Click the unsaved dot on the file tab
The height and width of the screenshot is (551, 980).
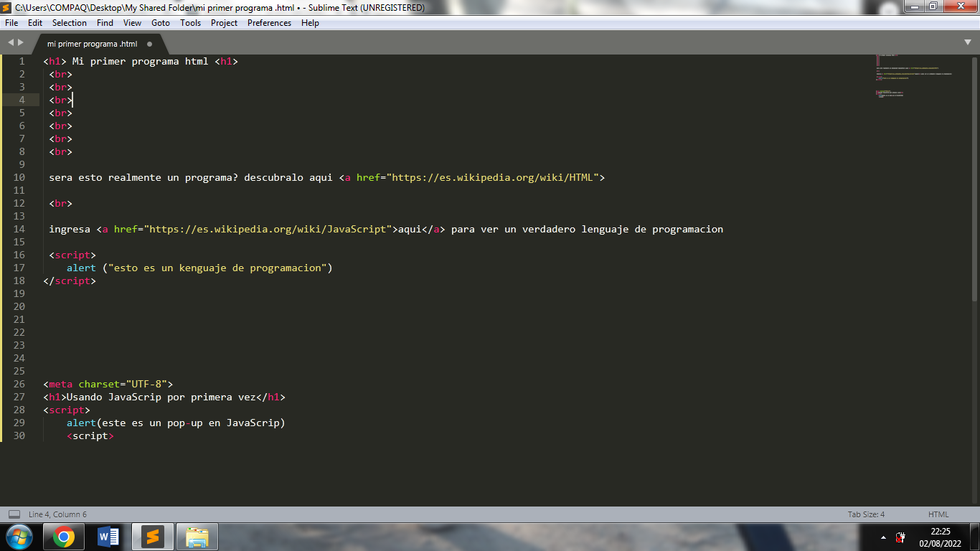pyautogui.click(x=149, y=44)
